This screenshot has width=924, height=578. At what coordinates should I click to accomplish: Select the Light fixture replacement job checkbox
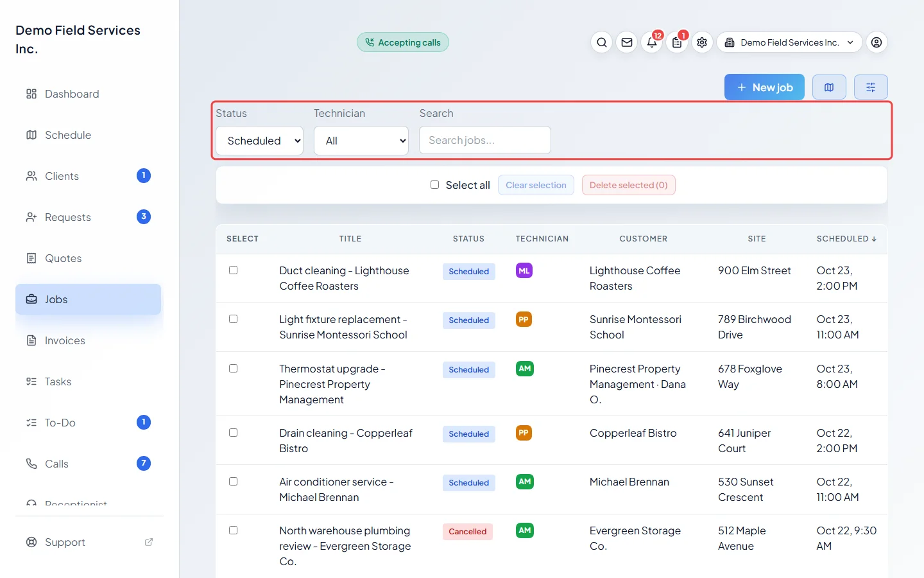point(234,319)
